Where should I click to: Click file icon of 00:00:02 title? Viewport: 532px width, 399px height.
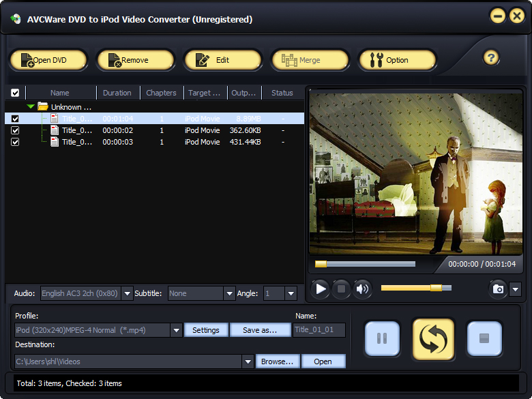(x=55, y=130)
